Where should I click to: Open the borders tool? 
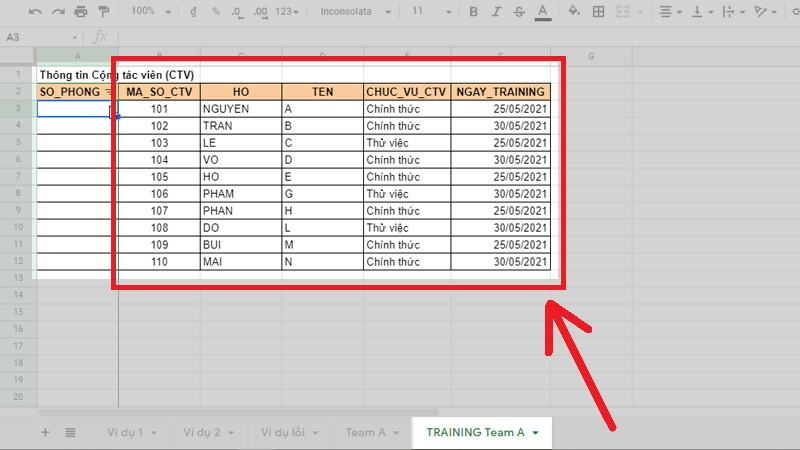point(598,12)
